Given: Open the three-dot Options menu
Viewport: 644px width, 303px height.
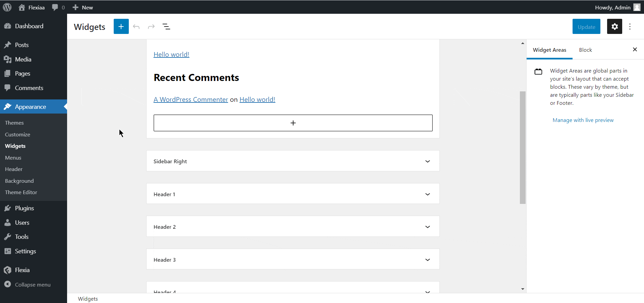Looking at the screenshot, I should coord(630,27).
